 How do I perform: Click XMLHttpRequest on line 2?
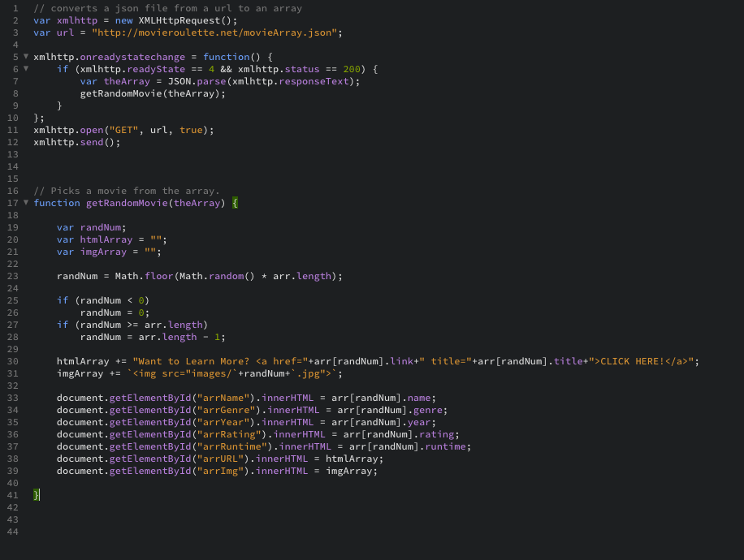pos(180,20)
